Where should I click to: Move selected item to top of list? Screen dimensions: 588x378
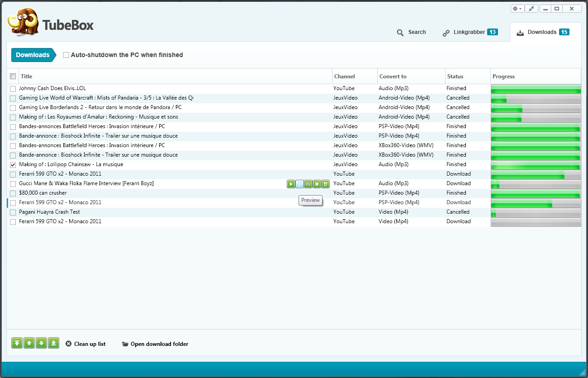pyautogui.click(x=17, y=343)
